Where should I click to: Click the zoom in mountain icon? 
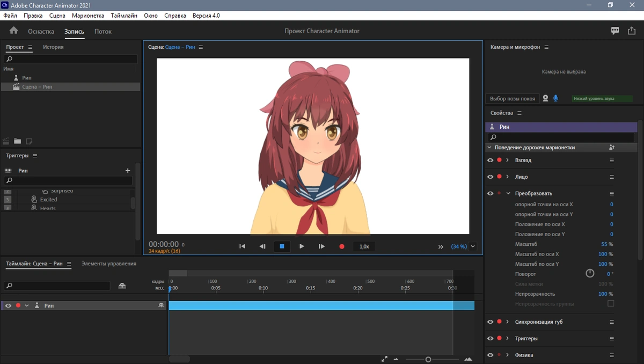[x=468, y=359]
